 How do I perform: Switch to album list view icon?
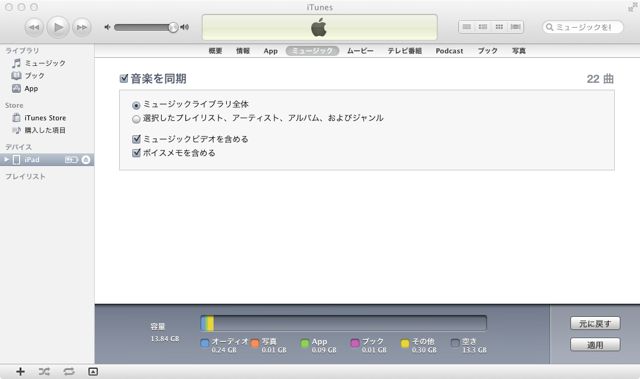483,27
